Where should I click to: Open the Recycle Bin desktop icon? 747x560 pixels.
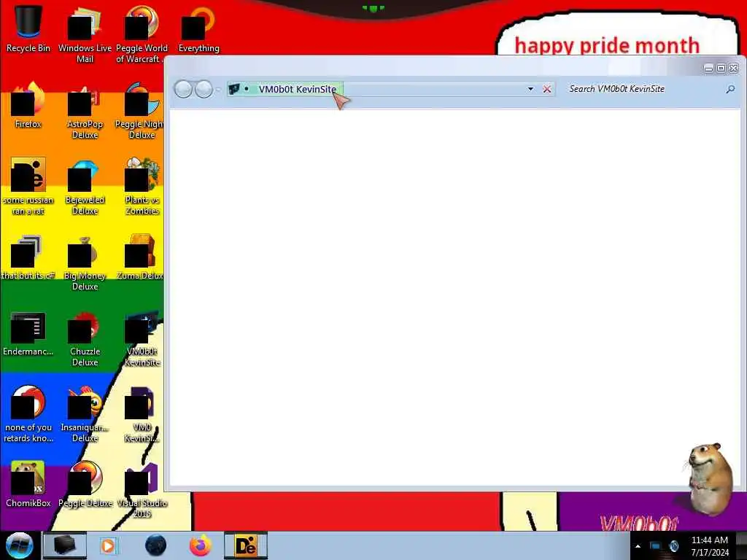[28, 28]
